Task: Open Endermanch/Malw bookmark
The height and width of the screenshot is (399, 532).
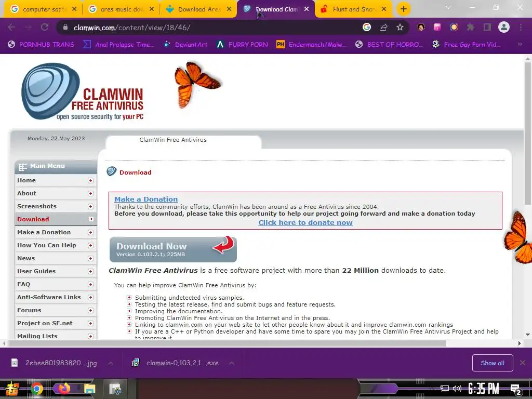Action: tap(312, 45)
